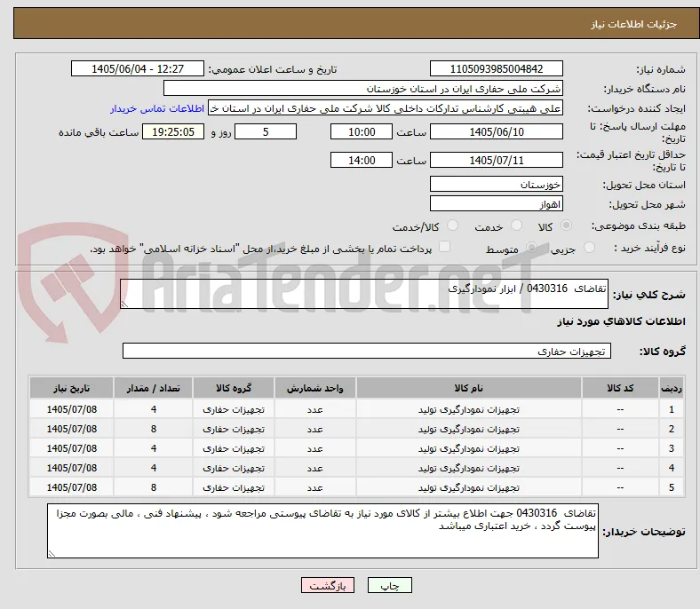Click item name in row 2
Viewport: 700px width, 609px height.
[x=469, y=429]
